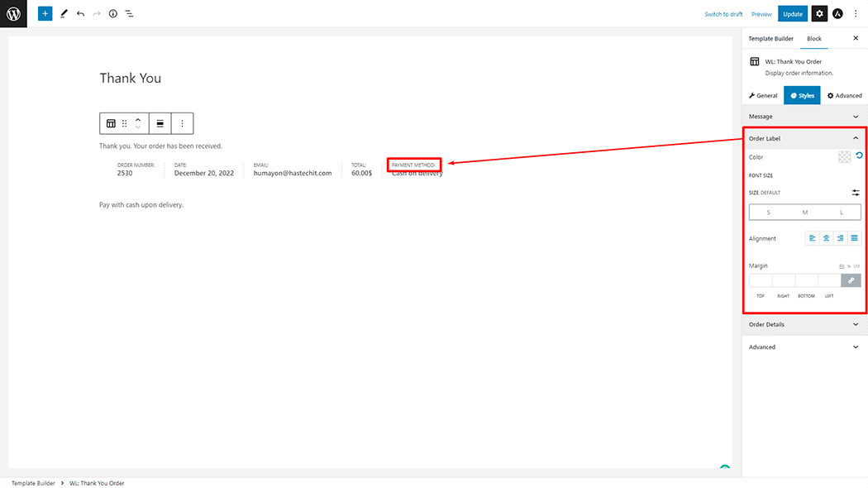Image resolution: width=868 pixels, height=488 pixels.
Task: Click the undo arrow icon
Action: tap(80, 14)
